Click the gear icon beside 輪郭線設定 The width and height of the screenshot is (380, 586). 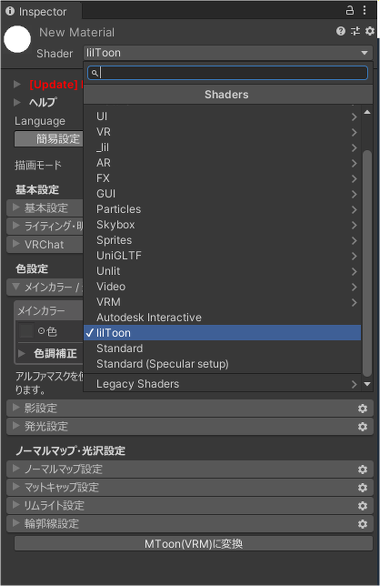tap(362, 524)
